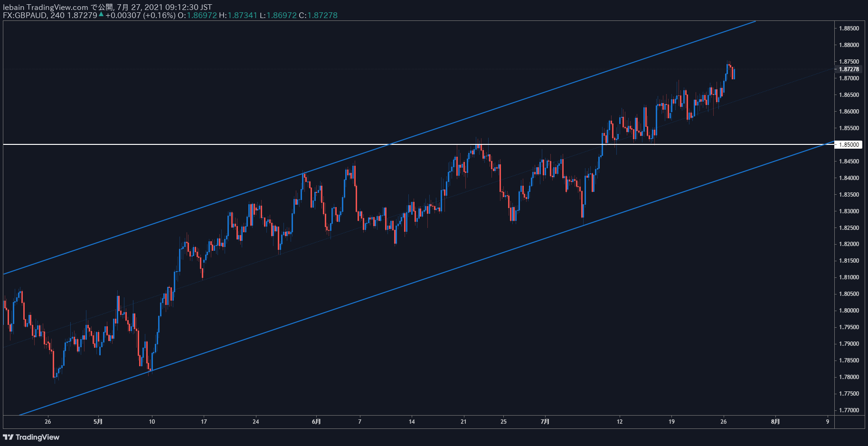Click the publish timestamp 09:12:30 JST

point(189,7)
